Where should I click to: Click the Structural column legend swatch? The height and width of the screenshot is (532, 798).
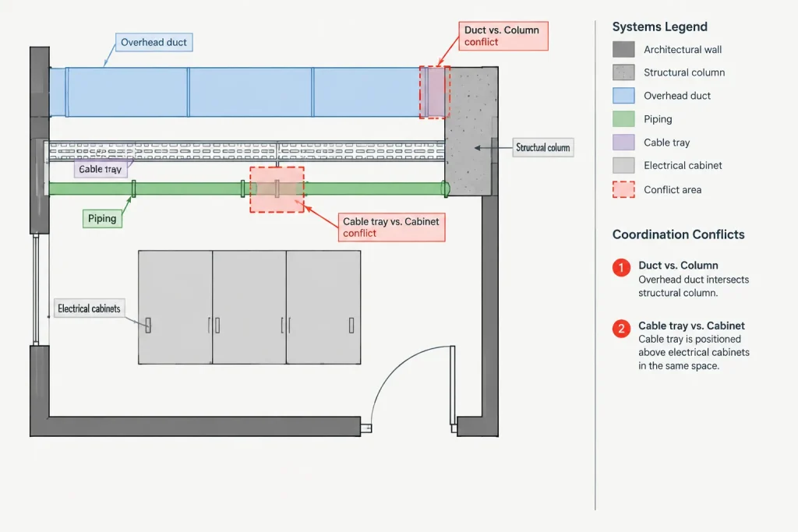click(x=623, y=72)
